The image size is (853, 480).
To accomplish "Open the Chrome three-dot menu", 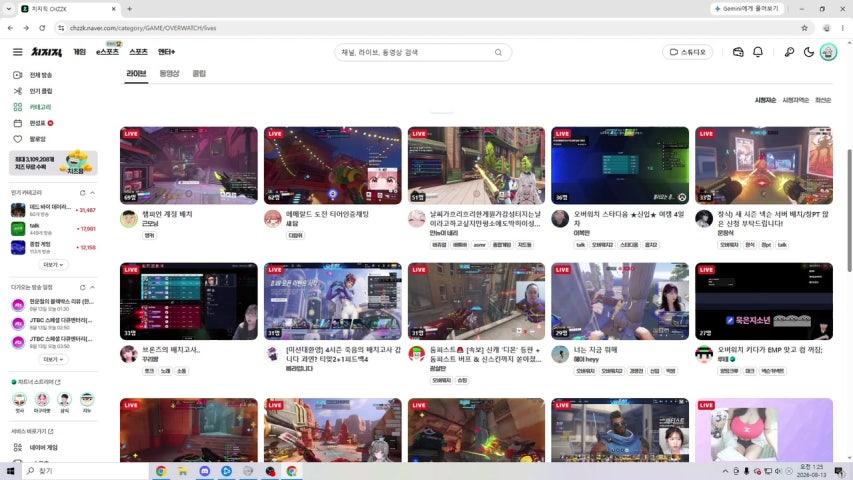I will click(843, 28).
